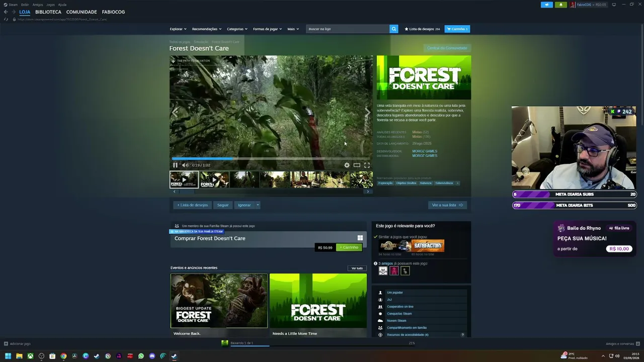Mute the trailer with the speaker icon

[x=185, y=165]
